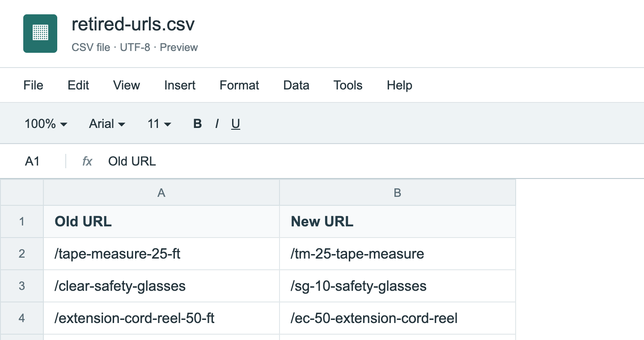644x340 pixels.
Task: Select the Old URL header cell
Action: click(x=161, y=221)
